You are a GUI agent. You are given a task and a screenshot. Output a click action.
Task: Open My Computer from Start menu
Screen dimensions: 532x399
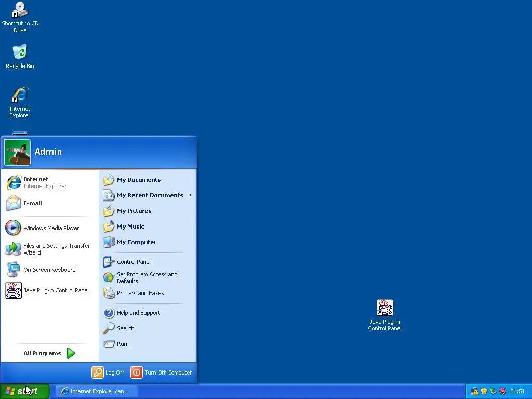[148, 242]
